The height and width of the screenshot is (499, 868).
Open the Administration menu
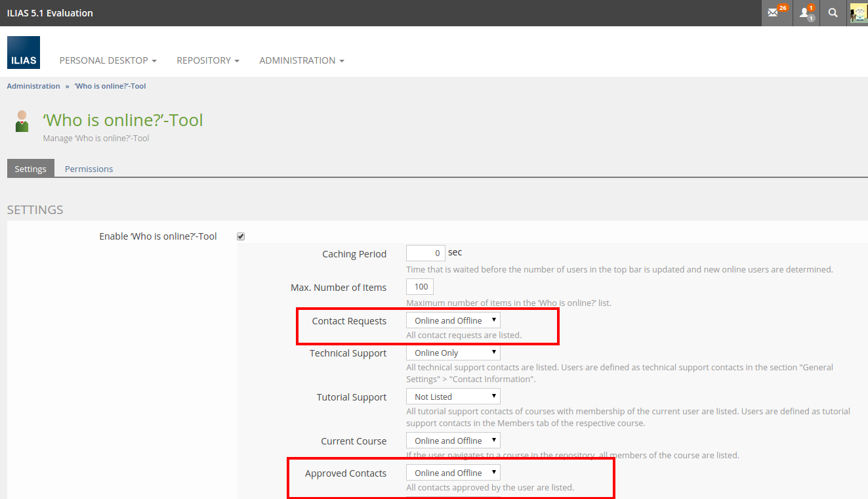[301, 60]
